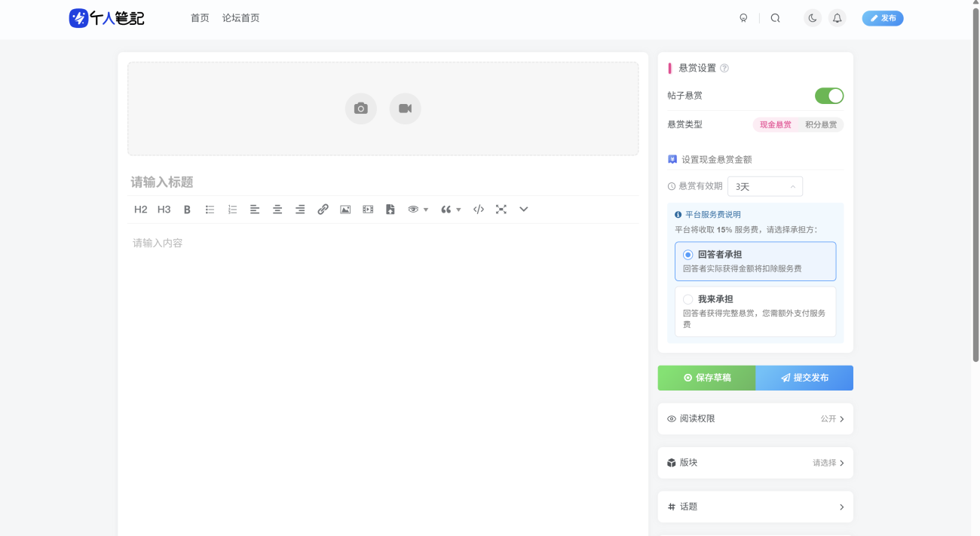This screenshot has height=536, width=980.
Task: Switch to dark mode with moon icon
Action: click(812, 18)
